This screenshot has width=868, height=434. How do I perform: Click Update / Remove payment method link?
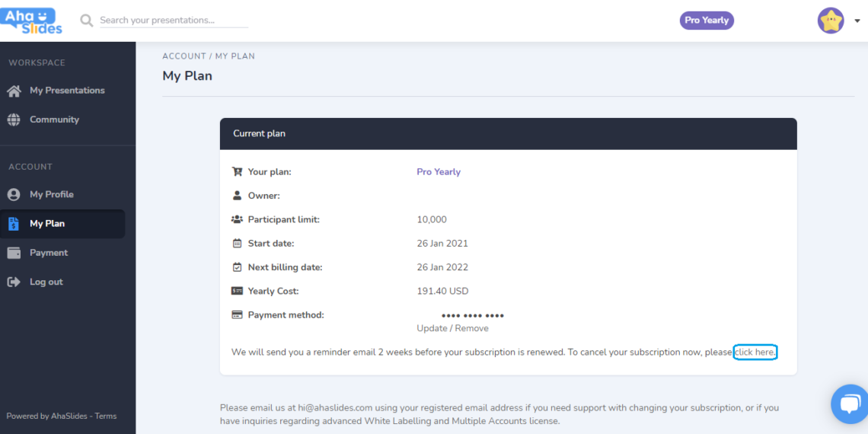453,328
